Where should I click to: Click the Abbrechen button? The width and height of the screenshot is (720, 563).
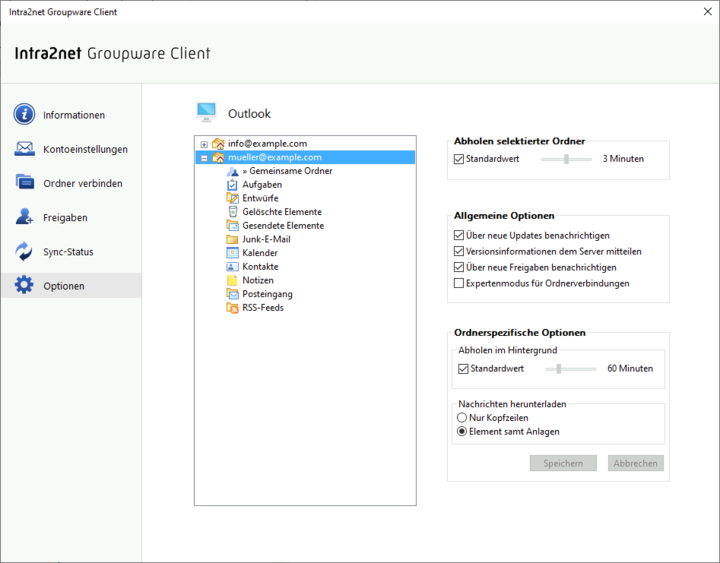pos(636,463)
